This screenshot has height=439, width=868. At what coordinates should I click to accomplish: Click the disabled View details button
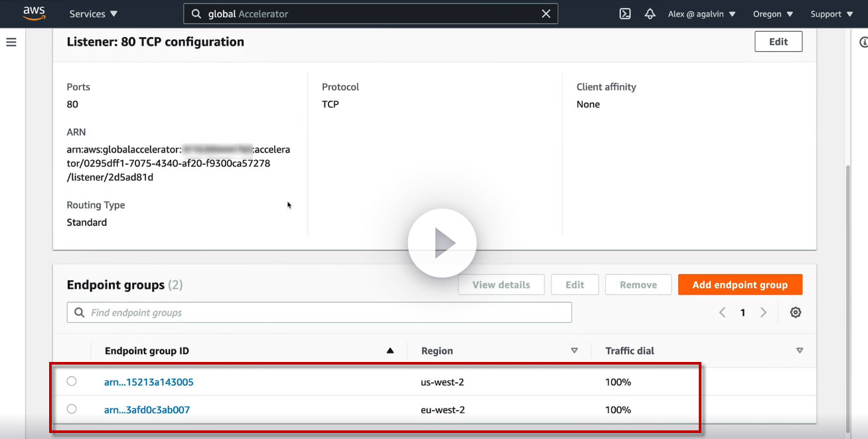tap(501, 285)
